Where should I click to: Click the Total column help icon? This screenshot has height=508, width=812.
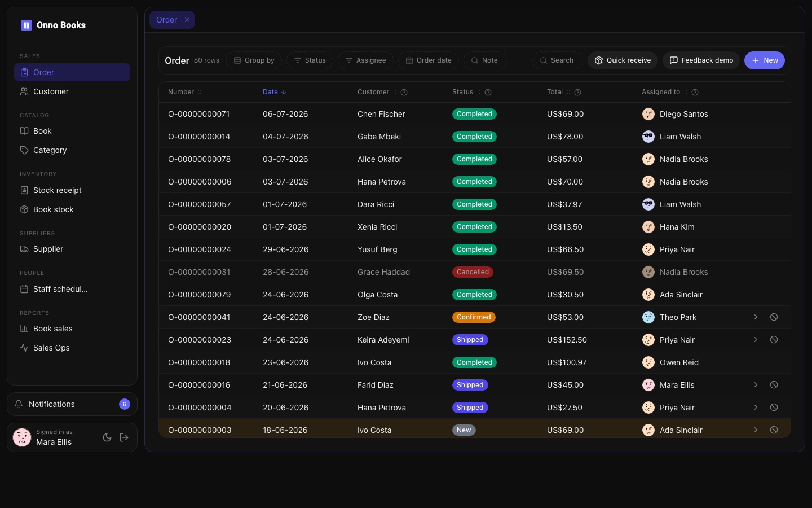tap(577, 93)
